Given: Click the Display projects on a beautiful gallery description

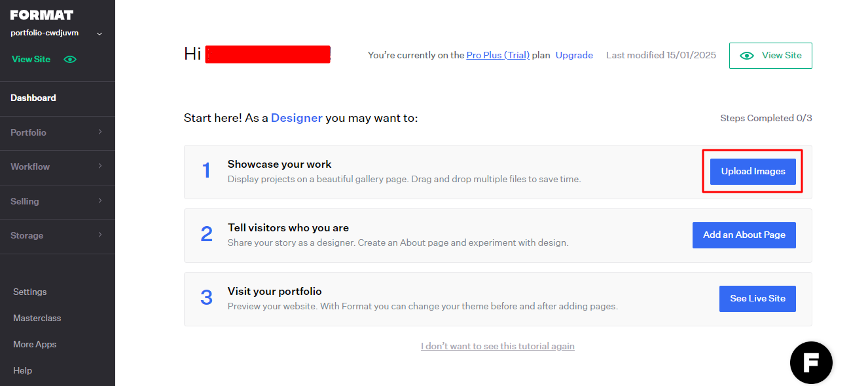Looking at the screenshot, I should [x=404, y=179].
